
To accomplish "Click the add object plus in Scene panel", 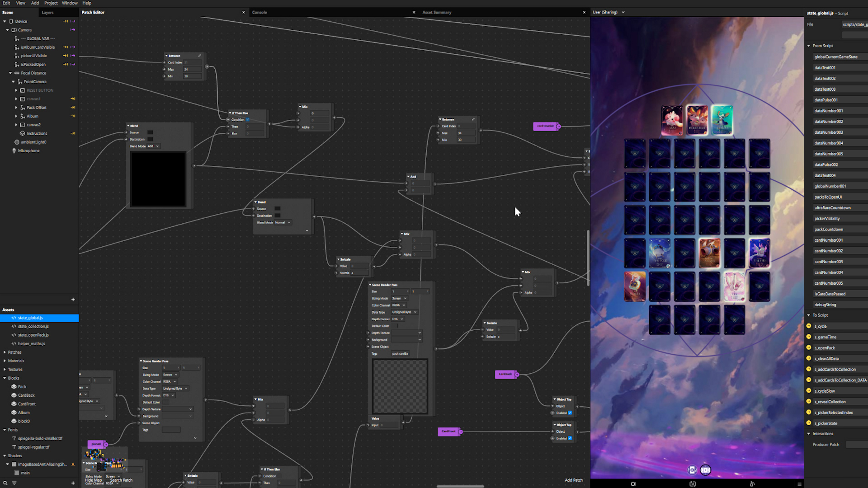I will 73,300.
